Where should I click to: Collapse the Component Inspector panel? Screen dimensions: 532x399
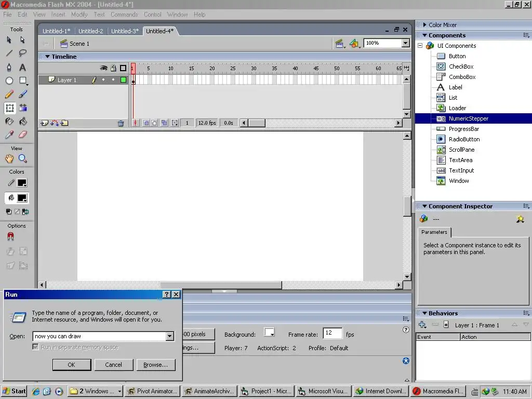click(x=424, y=206)
